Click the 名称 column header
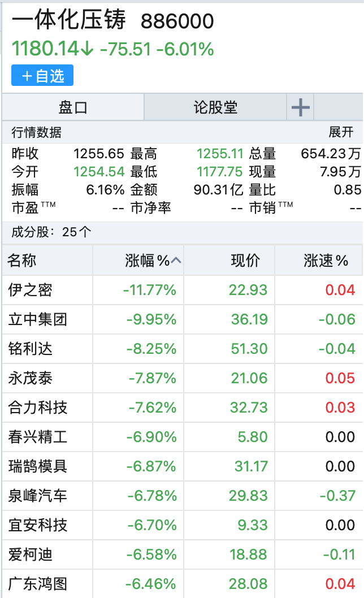Image resolution: width=364 pixels, height=598 pixels. coord(23,261)
